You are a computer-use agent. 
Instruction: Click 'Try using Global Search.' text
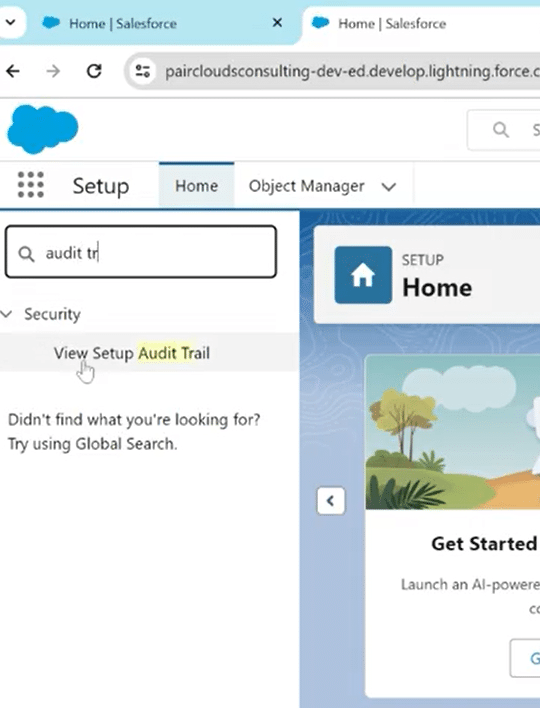pos(92,444)
